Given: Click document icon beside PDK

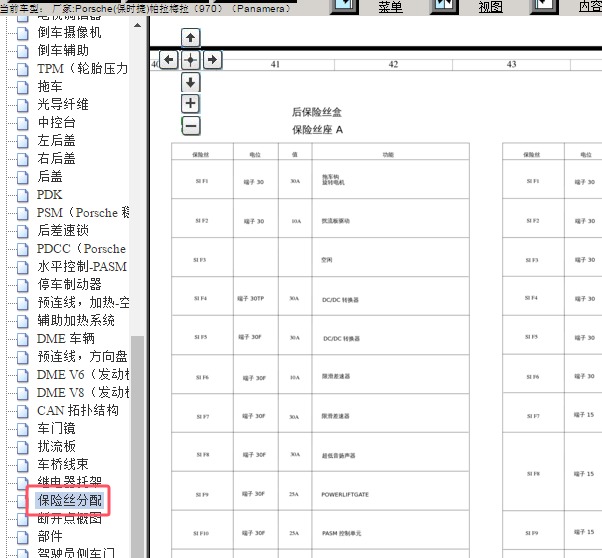Looking at the screenshot, I should coord(23,195).
